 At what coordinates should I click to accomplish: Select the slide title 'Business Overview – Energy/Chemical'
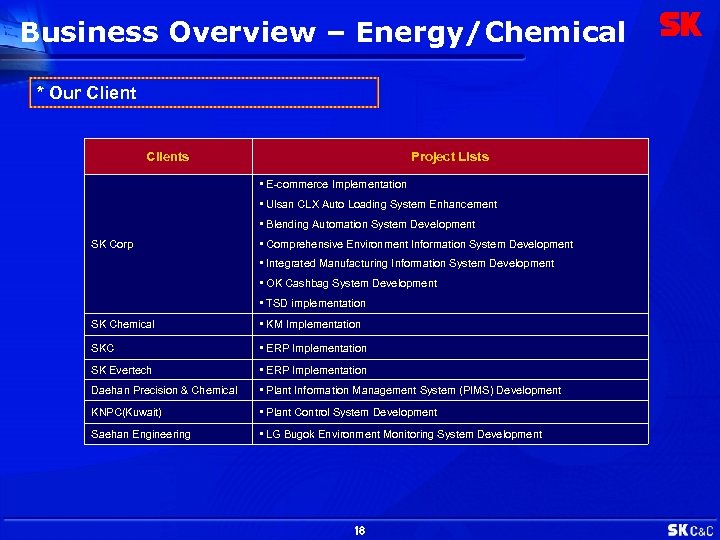click(x=323, y=33)
